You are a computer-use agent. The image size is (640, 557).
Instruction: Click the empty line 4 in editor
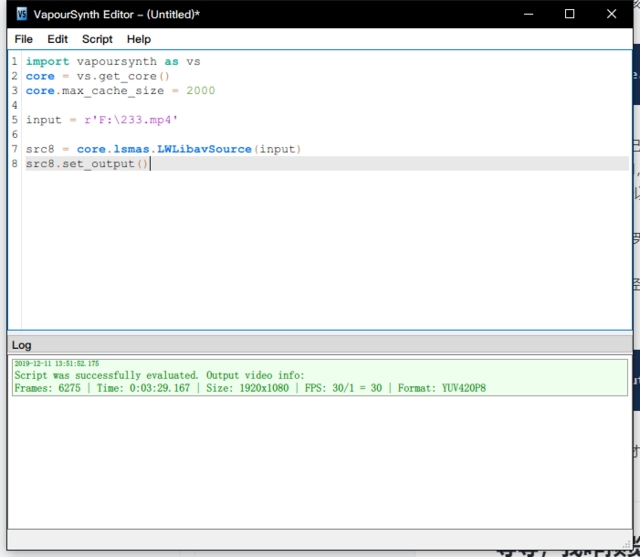point(200,105)
